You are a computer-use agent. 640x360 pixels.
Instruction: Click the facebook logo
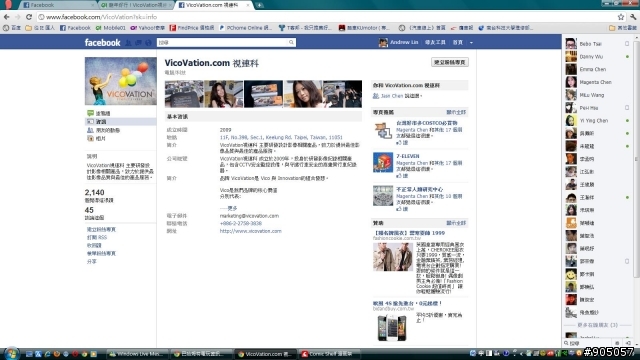click(x=102, y=42)
